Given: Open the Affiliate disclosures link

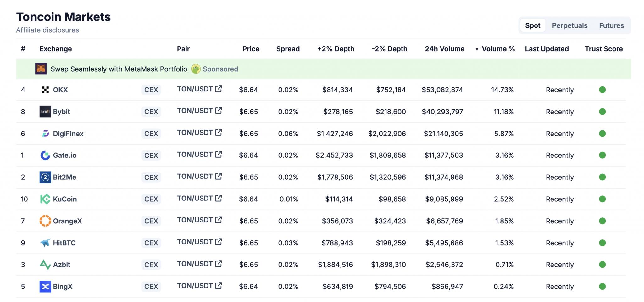Looking at the screenshot, I should (x=47, y=30).
